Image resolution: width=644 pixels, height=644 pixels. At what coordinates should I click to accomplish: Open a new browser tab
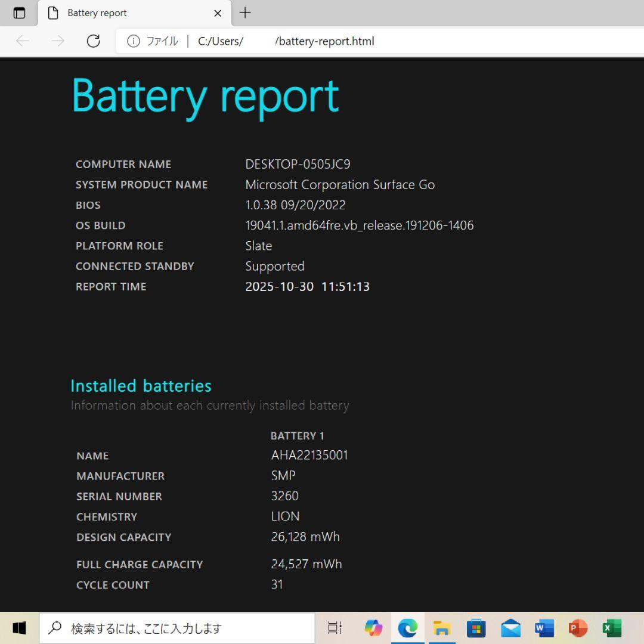[245, 13]
